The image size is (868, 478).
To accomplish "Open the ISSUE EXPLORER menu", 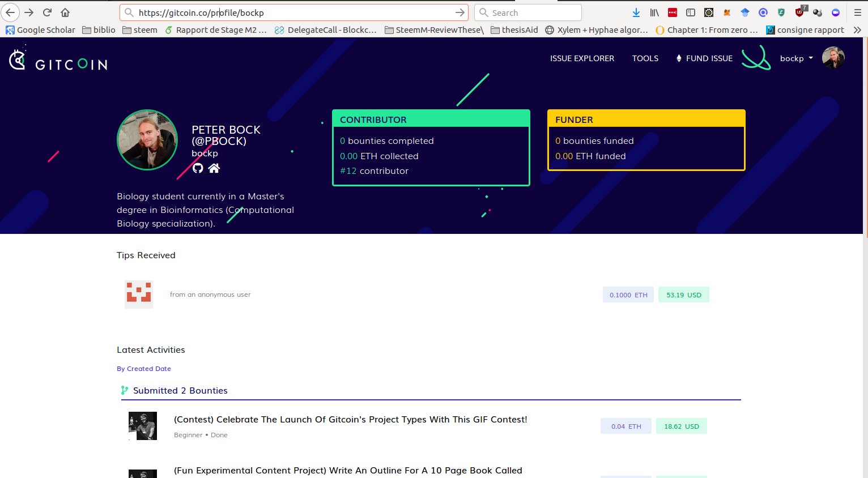I will pyautogui.click(x=582, y=58).
